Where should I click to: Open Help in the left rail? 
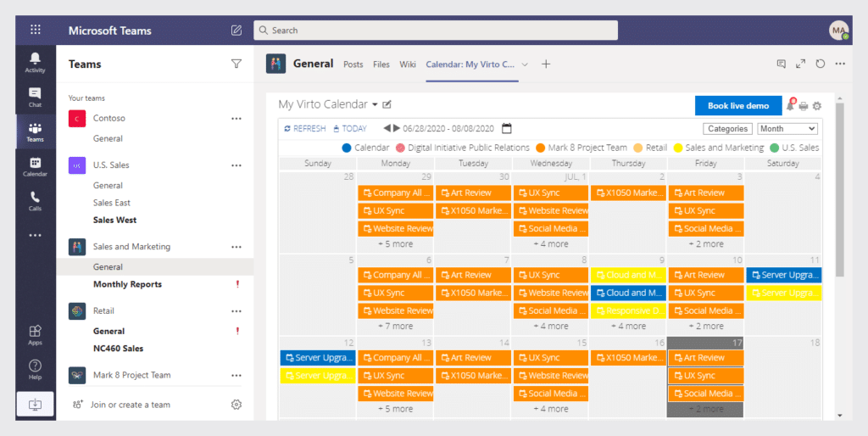pyautogui.click(x=36, y=369)
